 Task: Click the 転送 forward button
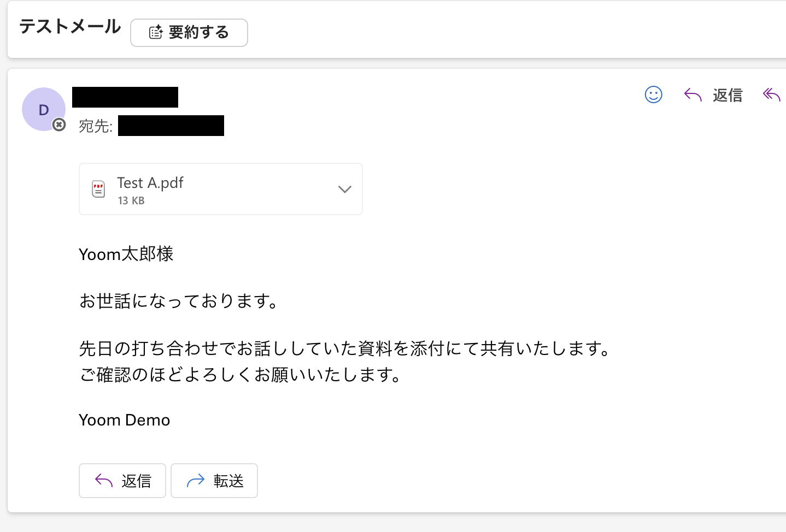pos(214,481)
